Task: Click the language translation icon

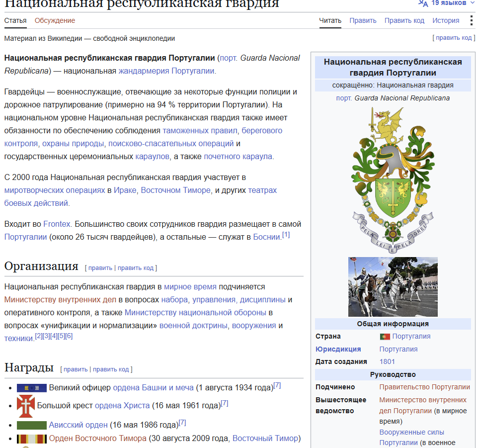Action: point(423,3)
